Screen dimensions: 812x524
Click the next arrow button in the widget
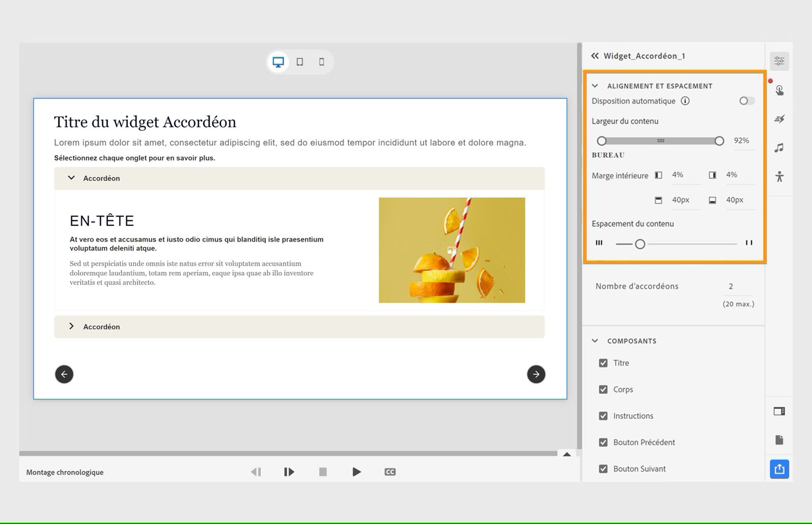pyautogui.click(x=536, y=374)
